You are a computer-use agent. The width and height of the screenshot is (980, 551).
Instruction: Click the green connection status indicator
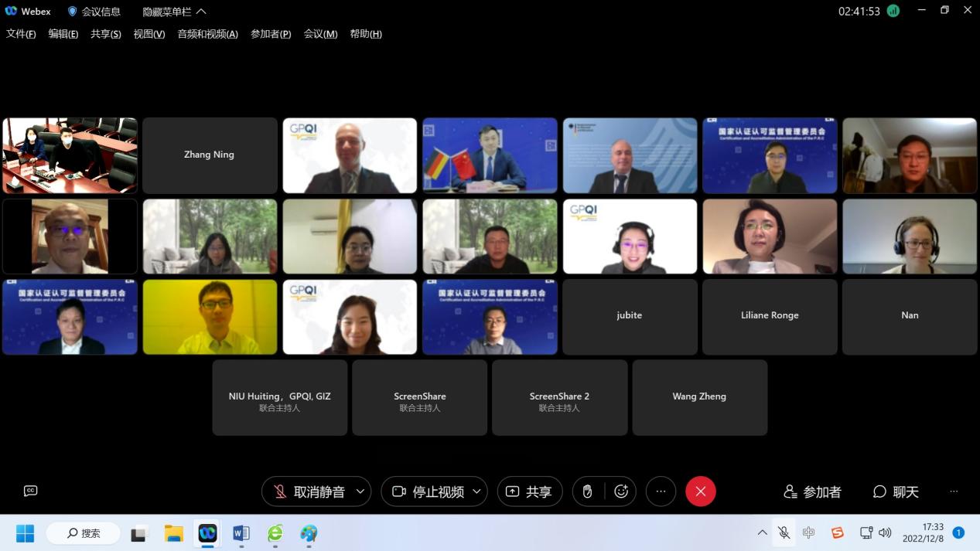click(893, 11)
